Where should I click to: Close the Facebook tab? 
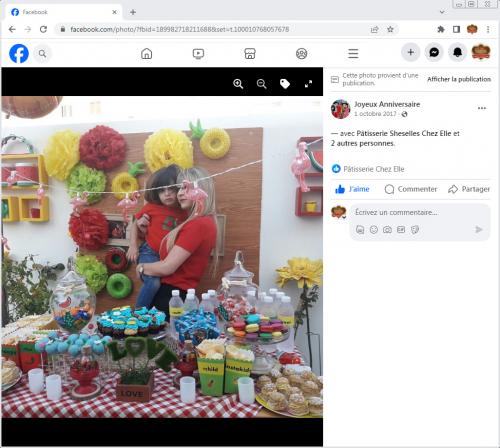(x=114, y=12)
